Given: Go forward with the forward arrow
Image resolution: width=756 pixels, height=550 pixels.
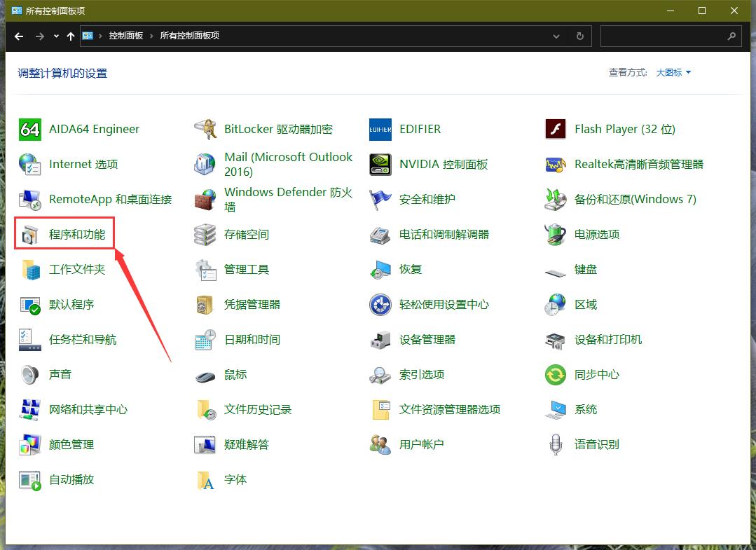Looking at the screenshot, I should click(39, 36).
